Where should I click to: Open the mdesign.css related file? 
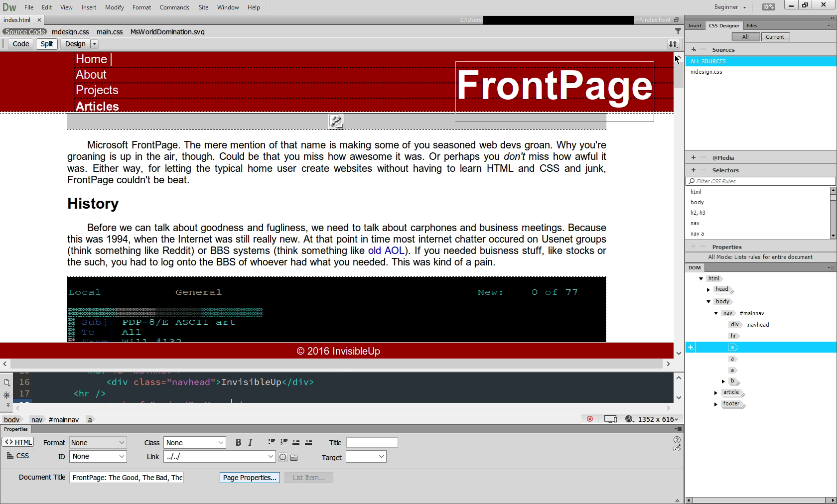[70, 31]
